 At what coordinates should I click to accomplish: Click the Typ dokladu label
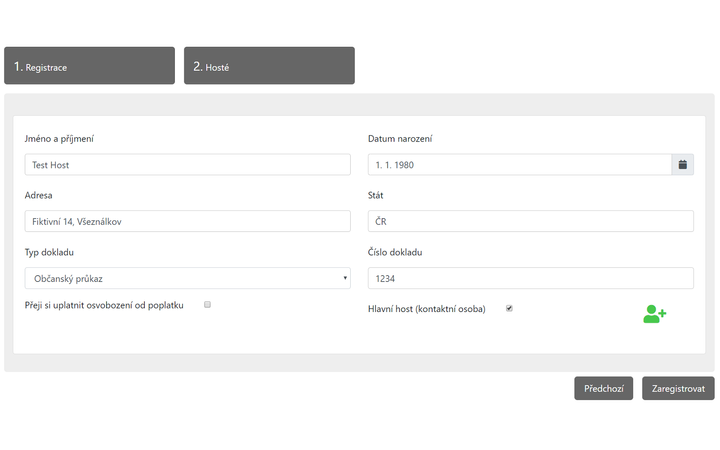point(49,253)
